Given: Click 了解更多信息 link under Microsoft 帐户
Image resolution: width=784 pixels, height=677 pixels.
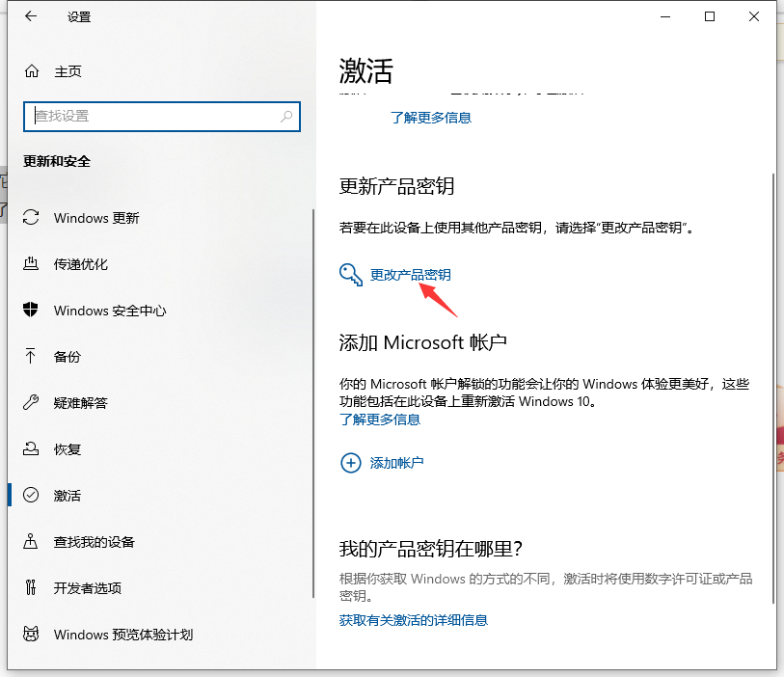Looking at the screenshot, I should (x=380, y=420).
